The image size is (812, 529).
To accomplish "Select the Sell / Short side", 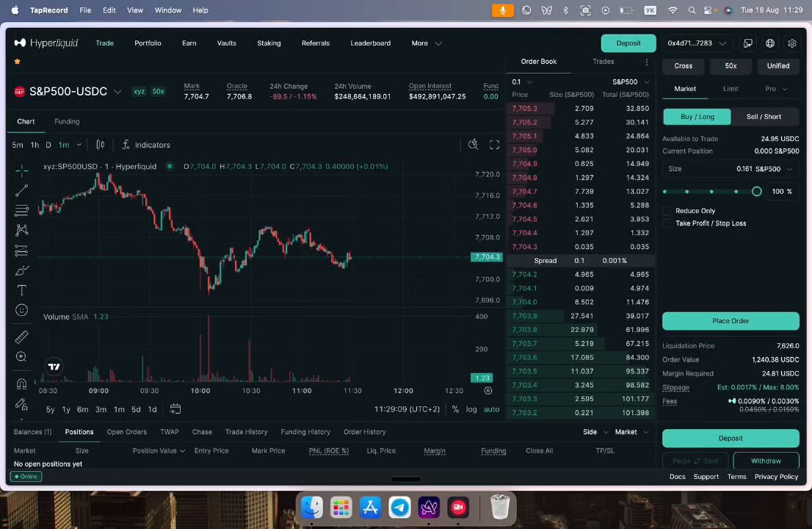I will pos(764,117).
